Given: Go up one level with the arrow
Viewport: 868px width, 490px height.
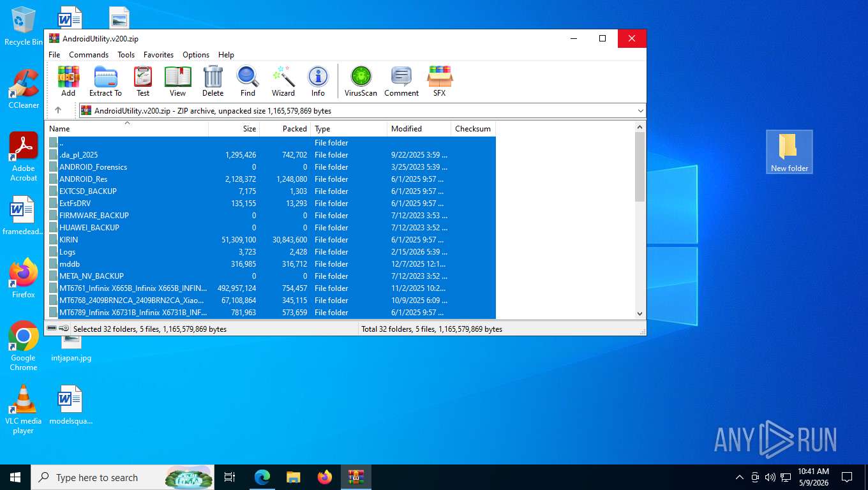Looking at the screenshot, I should 58,110.
